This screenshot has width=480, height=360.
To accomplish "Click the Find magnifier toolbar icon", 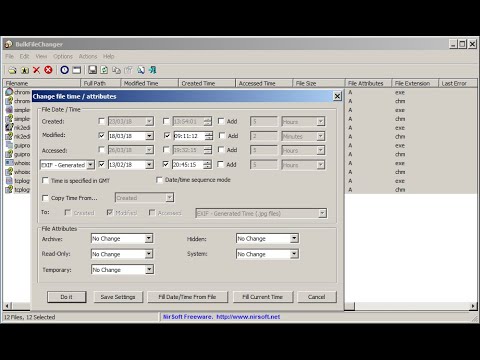I will pyautogui.click(x=141, y=70).
